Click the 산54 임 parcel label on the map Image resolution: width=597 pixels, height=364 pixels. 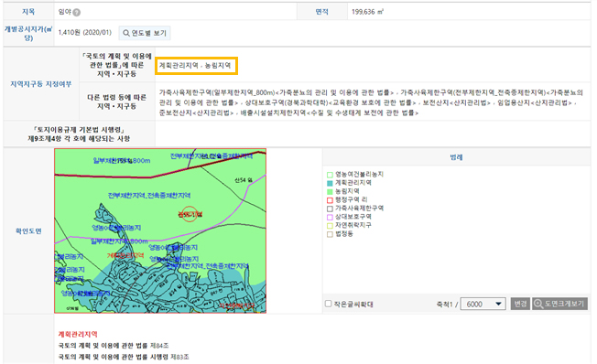point(244,180)
